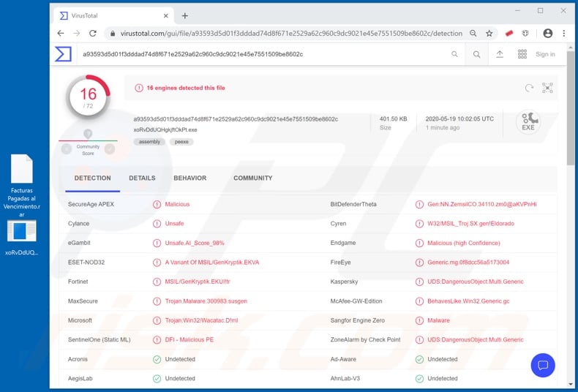Click the VirusTotal logo icon
Viewport: 578px width, 392px height.
tap(63, 54)
